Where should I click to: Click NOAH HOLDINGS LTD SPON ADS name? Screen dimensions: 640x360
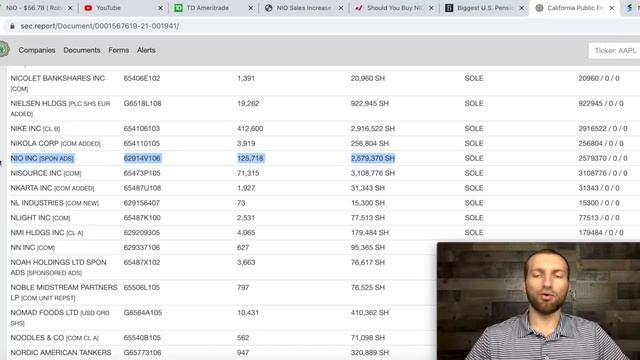tap(58, 267)
